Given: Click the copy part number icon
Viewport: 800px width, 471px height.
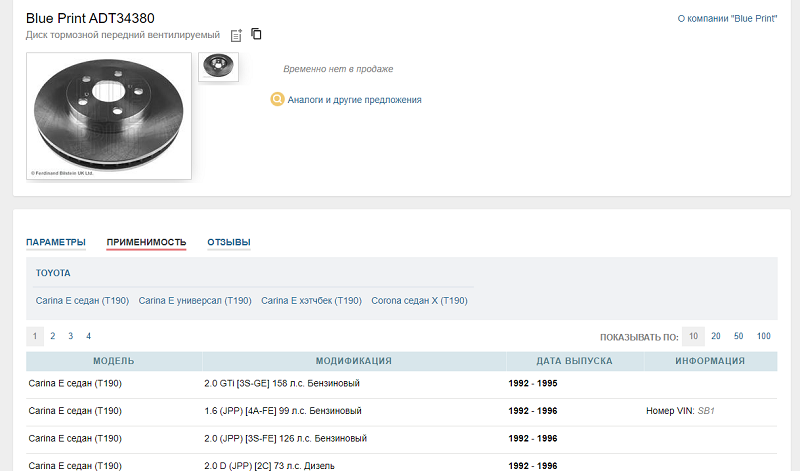Looking at the screenshot, I should [257, 35].
